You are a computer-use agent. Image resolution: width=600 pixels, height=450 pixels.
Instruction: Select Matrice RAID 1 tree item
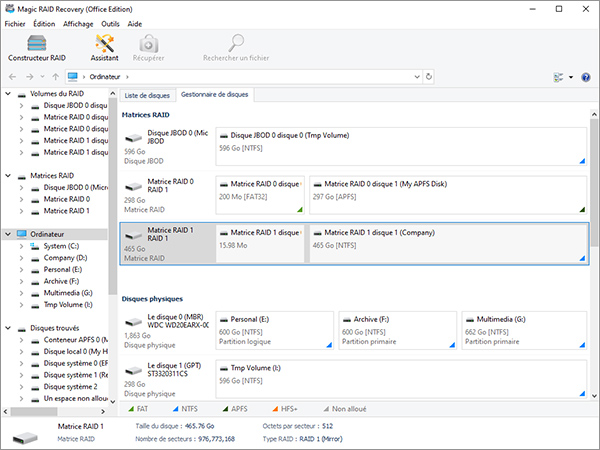pos(67,211)
